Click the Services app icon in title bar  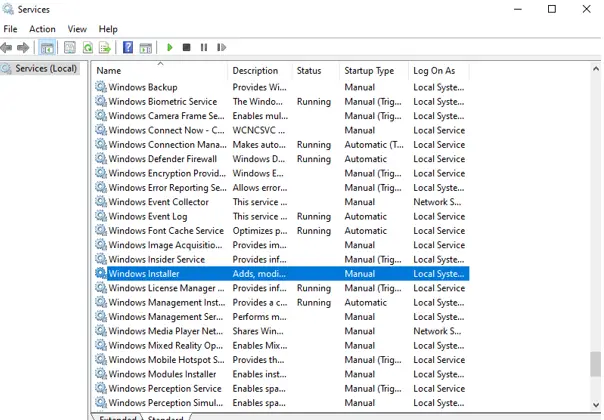[8, 9]
